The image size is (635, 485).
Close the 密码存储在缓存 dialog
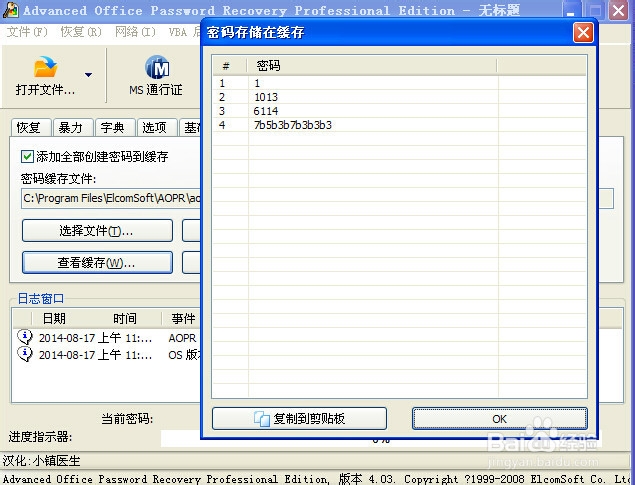pos(583,32)
